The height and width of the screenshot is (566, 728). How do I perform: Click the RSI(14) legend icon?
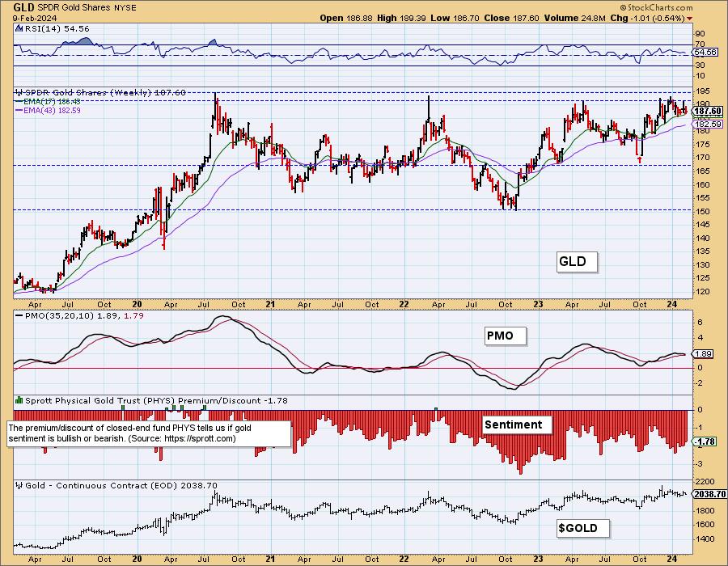[x=19, y=28]
